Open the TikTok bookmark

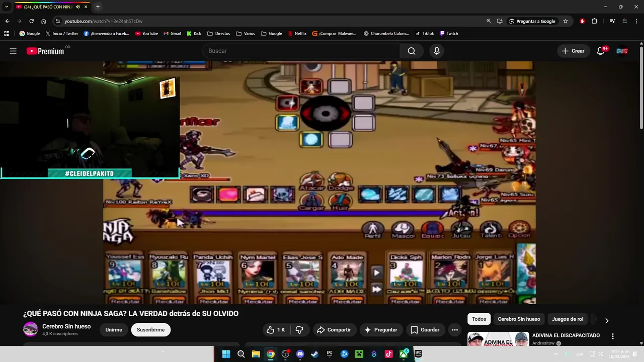click(x=425, y=34)
